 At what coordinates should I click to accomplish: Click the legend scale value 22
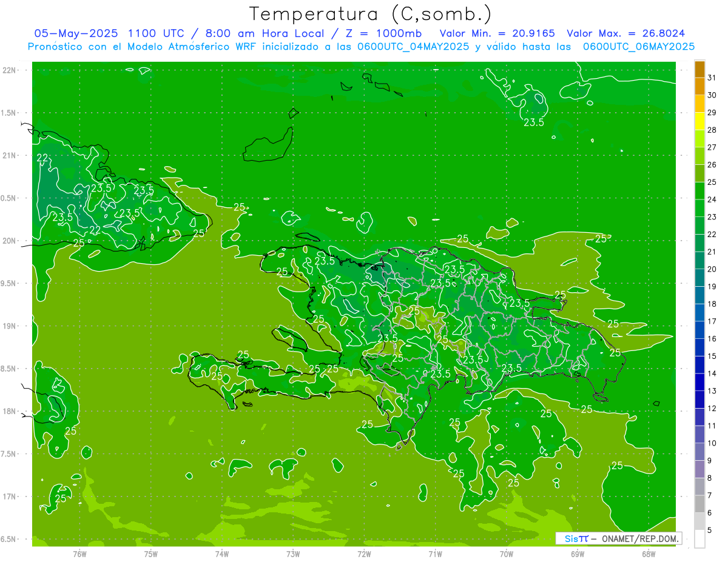712,234
